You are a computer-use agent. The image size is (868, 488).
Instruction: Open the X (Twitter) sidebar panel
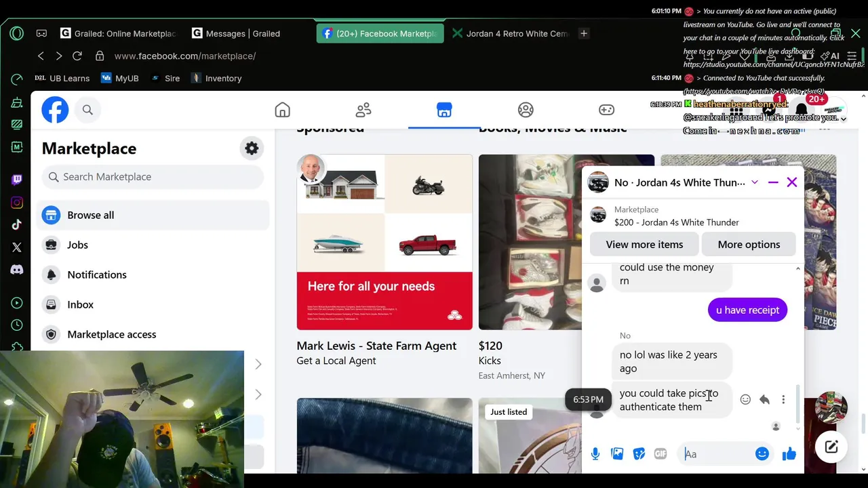(x=17, y=247)
